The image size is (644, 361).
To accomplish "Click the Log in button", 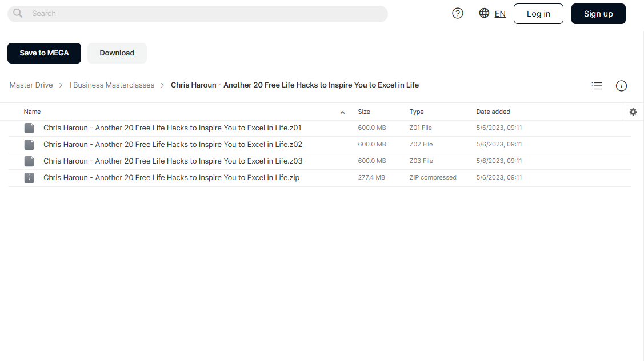I will (x=538, y=14).
